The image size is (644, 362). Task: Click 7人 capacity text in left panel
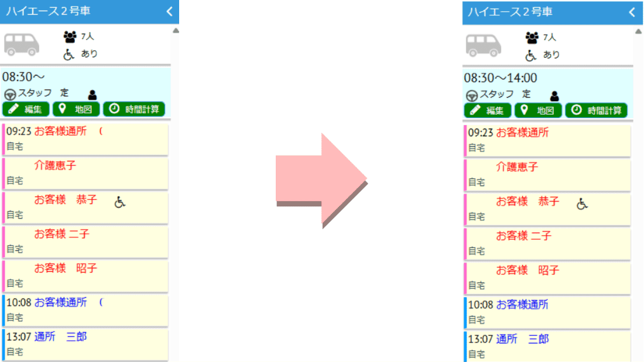[87, 36]
